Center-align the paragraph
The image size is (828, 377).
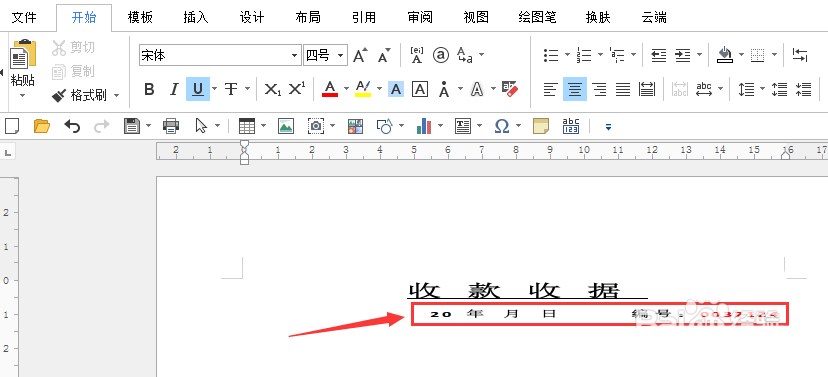point(575,89)
